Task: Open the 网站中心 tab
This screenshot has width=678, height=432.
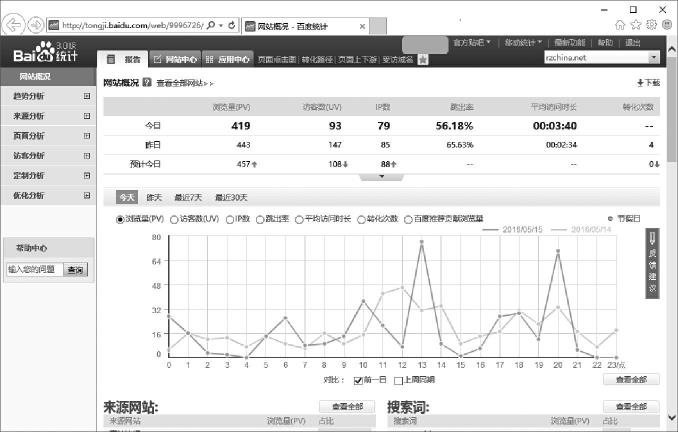Action: [175, 59]
